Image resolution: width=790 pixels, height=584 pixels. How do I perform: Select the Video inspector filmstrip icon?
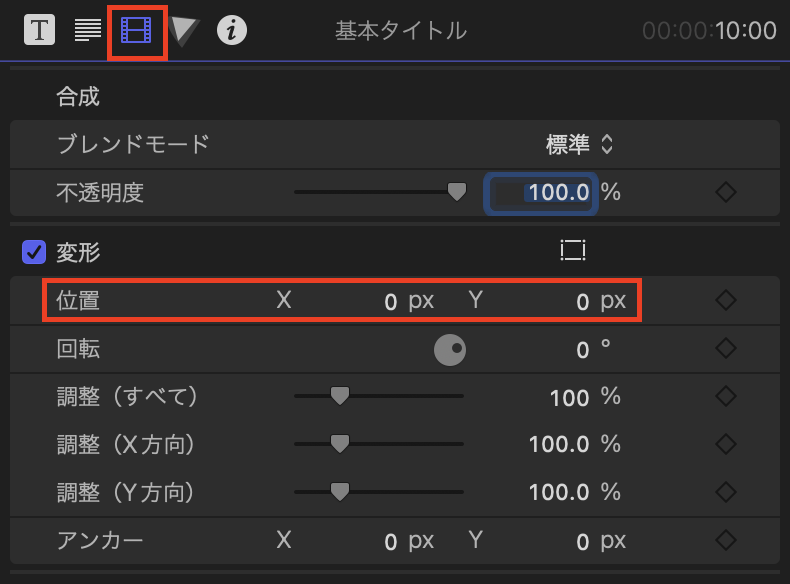click(136, 30)
